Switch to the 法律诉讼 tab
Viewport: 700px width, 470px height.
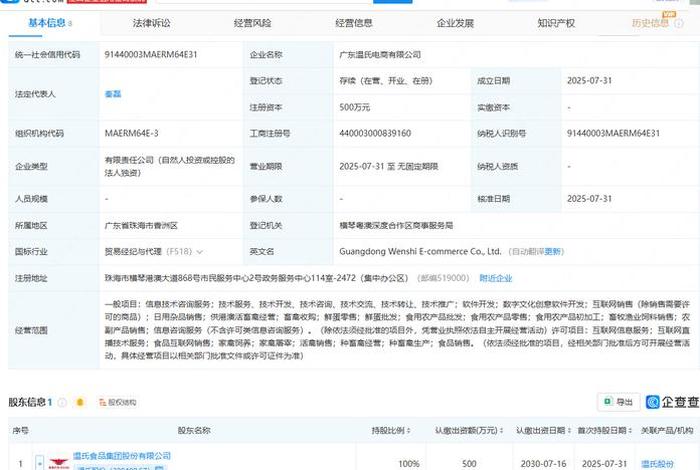pyautogui.click(x=152, y=23)
